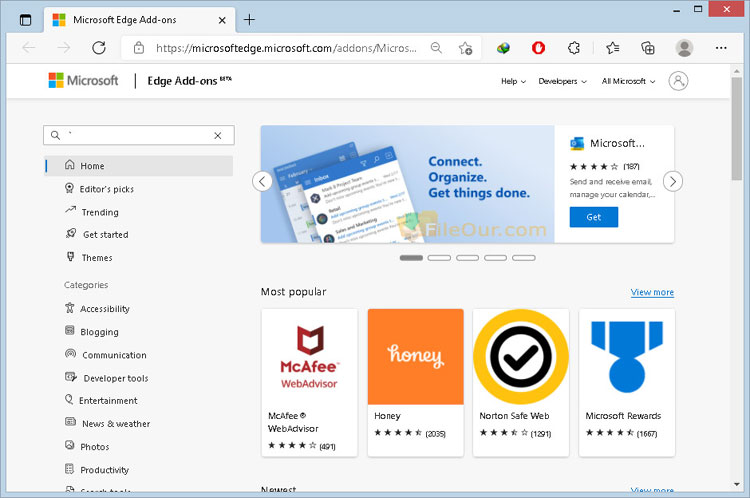This screenshot has width=750, height=498.
Task: Select the second carousel indicator
Action: (439, 258)
